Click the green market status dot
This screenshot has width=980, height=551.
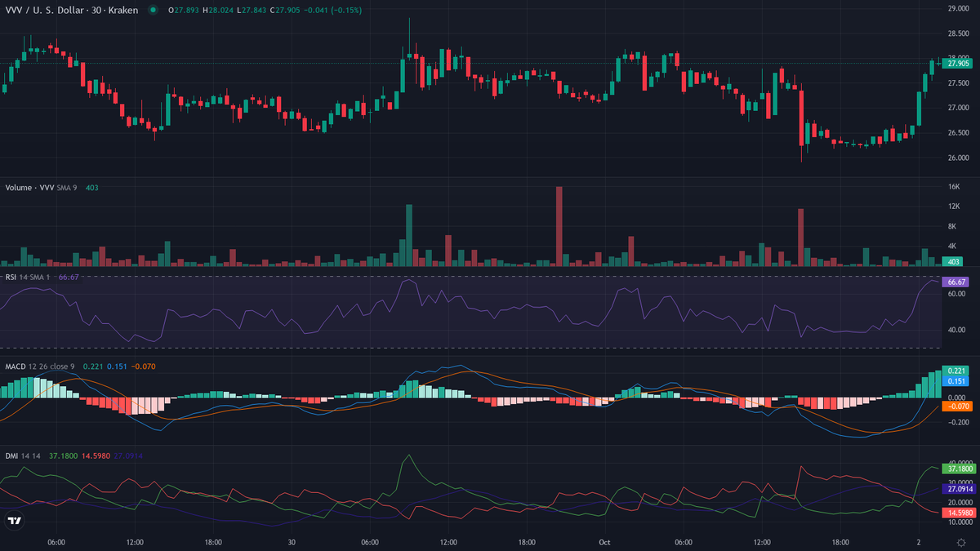152,11
